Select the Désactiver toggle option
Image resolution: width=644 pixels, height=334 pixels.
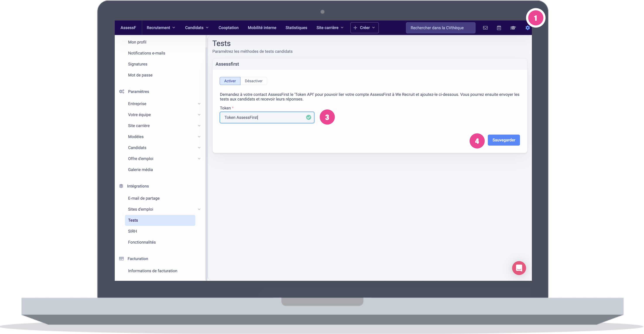253,81
